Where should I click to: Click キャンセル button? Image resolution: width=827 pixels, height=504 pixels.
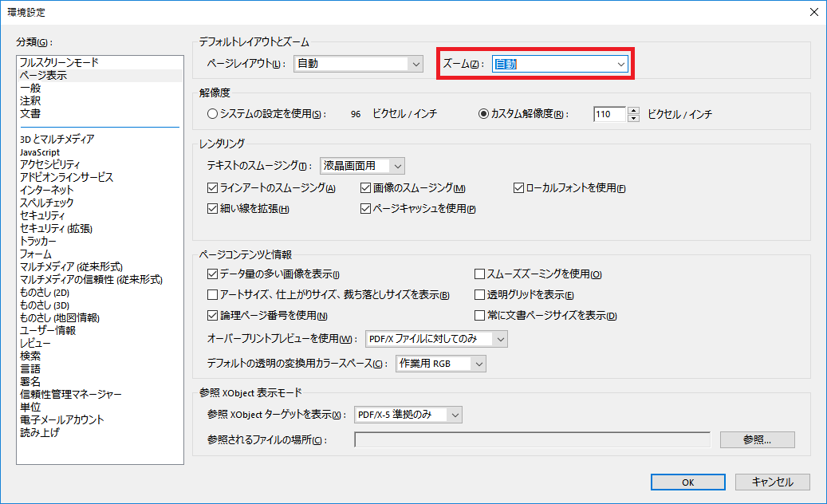coord(772,482)
